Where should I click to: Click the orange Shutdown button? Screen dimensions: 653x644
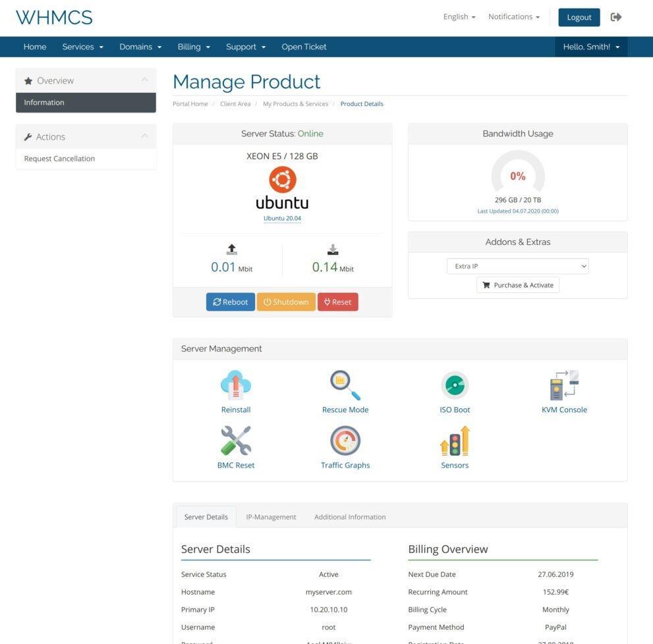pos(286,302)
